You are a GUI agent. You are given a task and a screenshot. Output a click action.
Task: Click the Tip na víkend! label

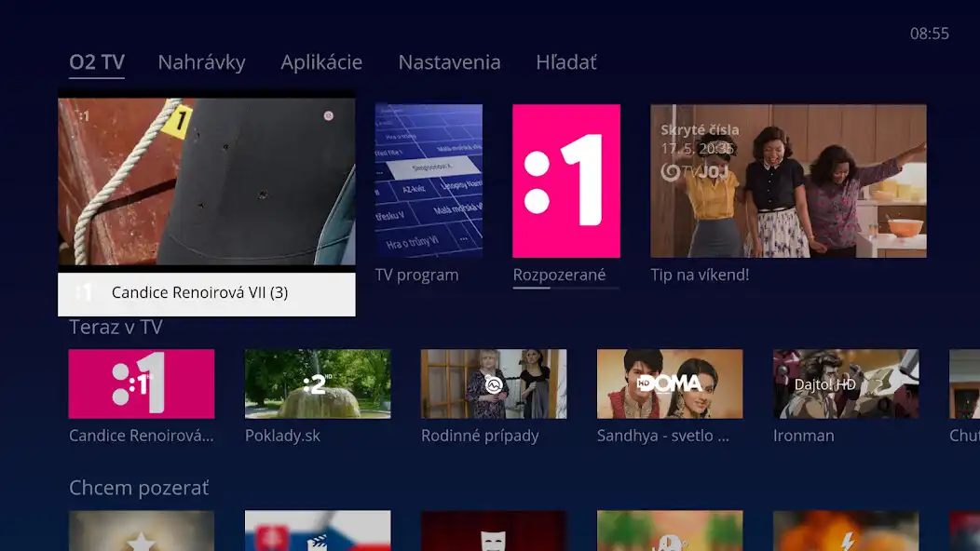click(700, 275)
